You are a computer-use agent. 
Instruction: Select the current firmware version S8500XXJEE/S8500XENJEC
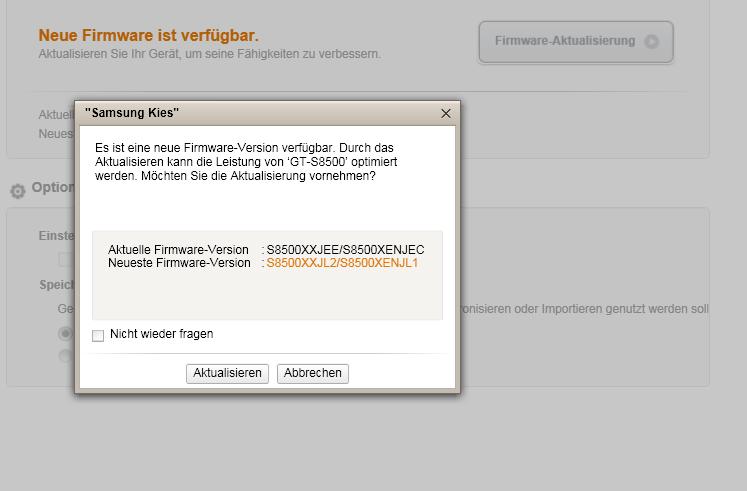tap(345, 250)
